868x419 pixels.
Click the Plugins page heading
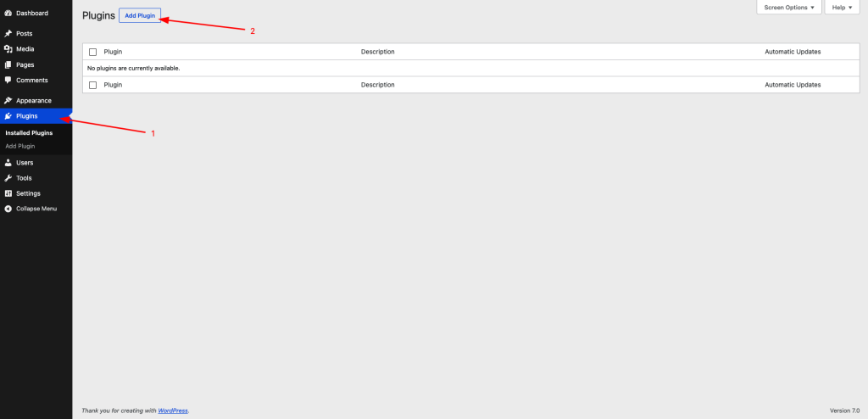pyautogui.click(x=98, y=15)
